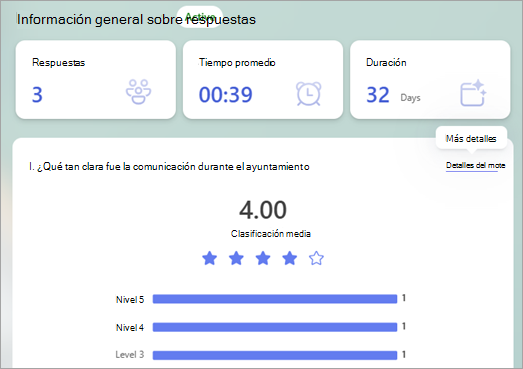Screen dimensions: 523x369
Task: Click the respondents people icon in Respuestas card
Action: (138, 92)
